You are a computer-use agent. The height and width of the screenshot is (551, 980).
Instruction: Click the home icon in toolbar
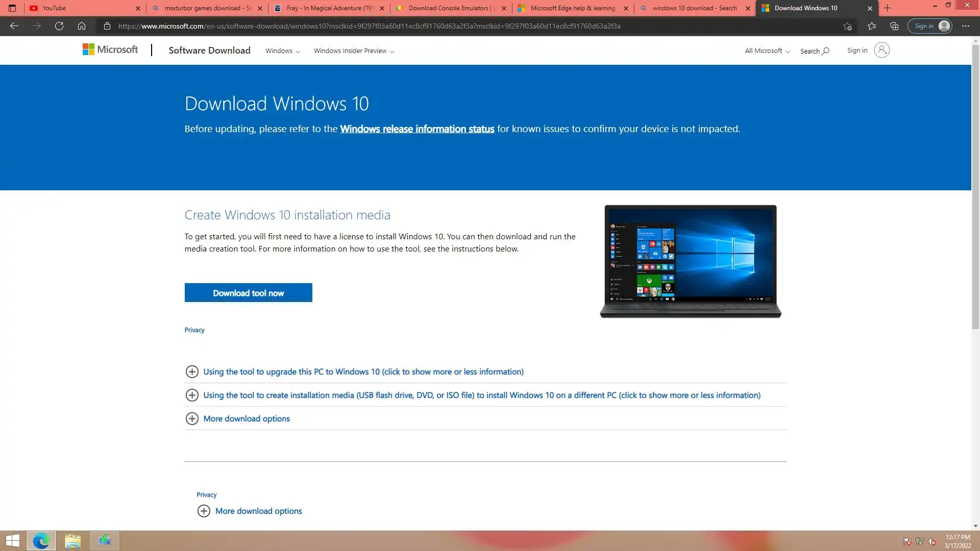82,26
